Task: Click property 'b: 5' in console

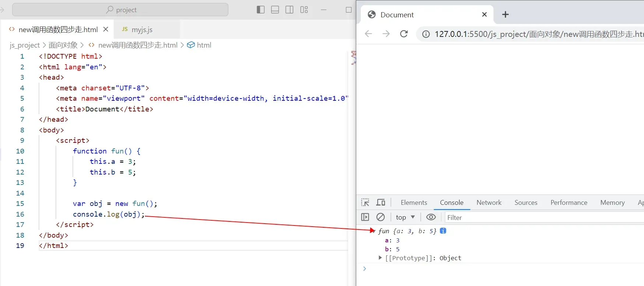Action: tap(392, 249)
